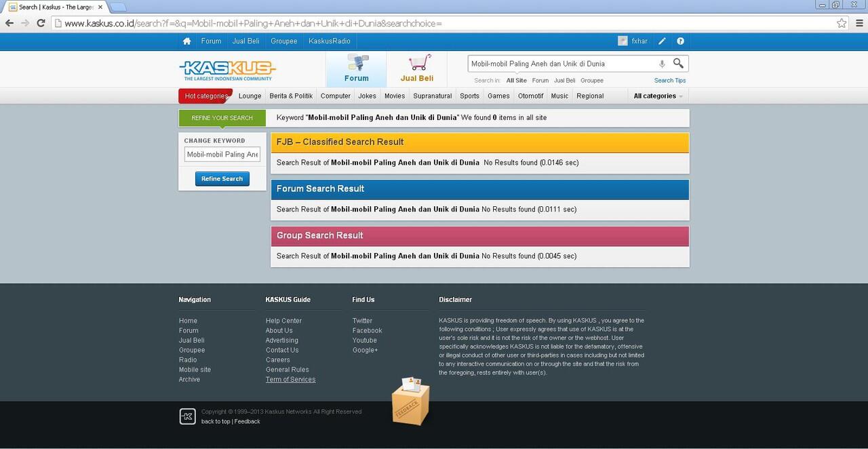868x449 pixels.
Task: Go to Kaskus home via house icon
Action: coord(186,41)
